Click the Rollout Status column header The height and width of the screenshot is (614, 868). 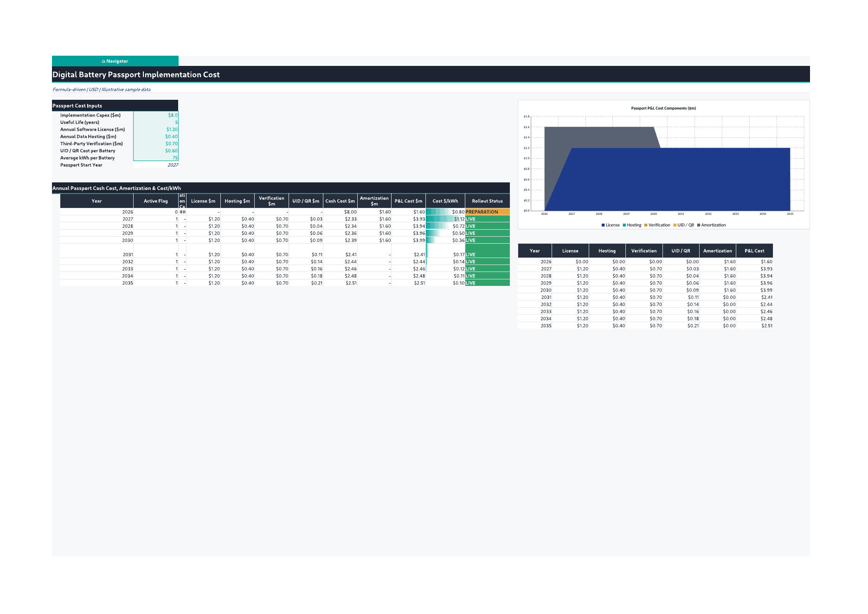point(487,201)
